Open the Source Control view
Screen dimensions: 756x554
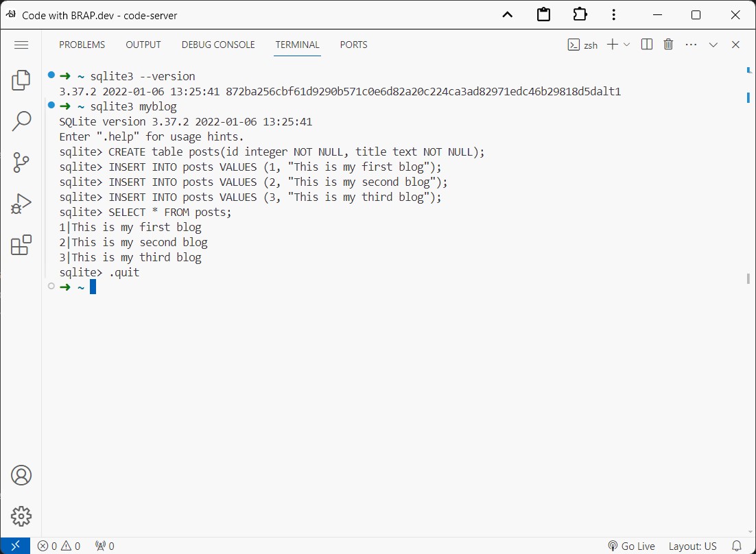pos(21,162)
